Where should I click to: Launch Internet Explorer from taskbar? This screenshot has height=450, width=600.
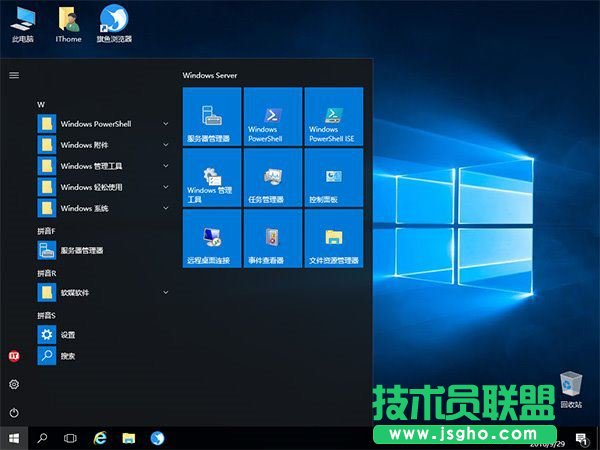click(x=100, y=438)
